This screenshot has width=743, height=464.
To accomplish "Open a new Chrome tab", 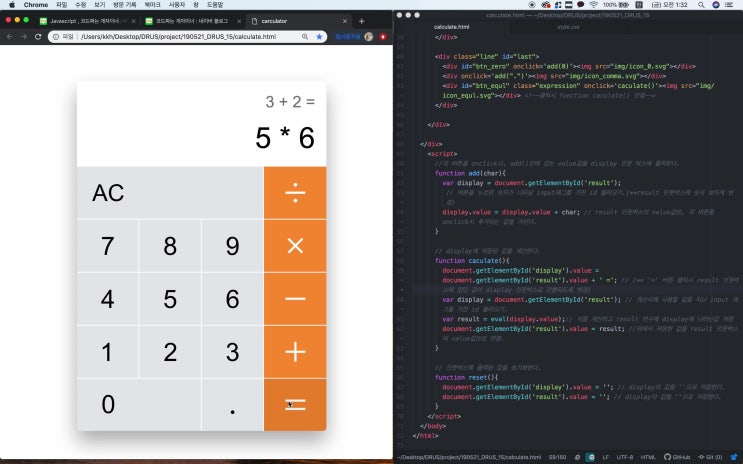I will point(362,21).
